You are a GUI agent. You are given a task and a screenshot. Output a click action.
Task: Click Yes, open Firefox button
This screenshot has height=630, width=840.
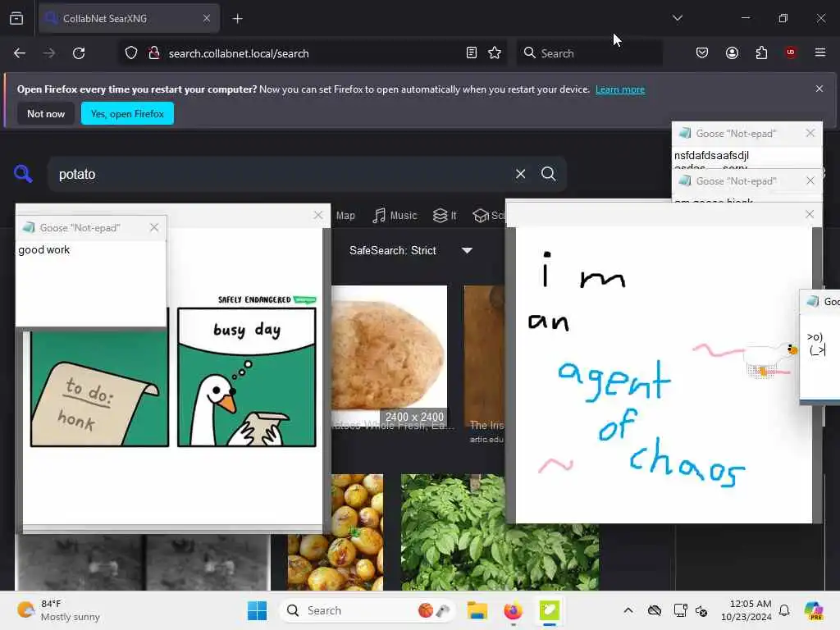click(x=127, y=113)
